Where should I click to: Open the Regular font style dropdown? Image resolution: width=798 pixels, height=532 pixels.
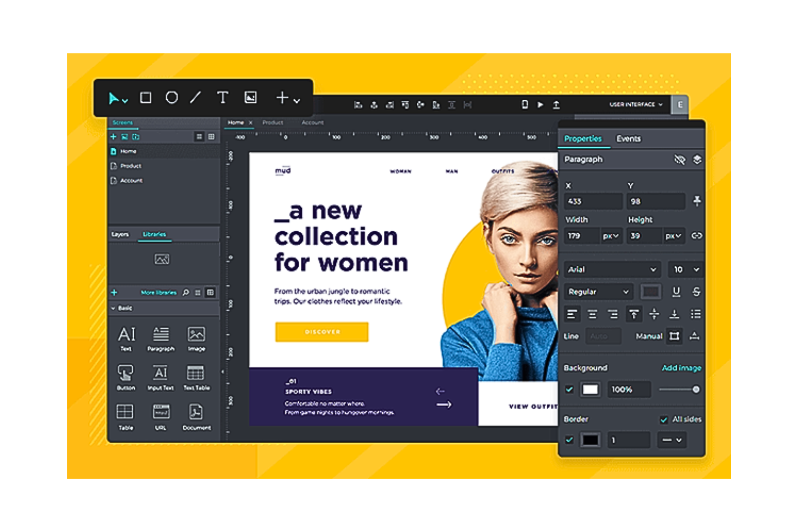(598, 292)
